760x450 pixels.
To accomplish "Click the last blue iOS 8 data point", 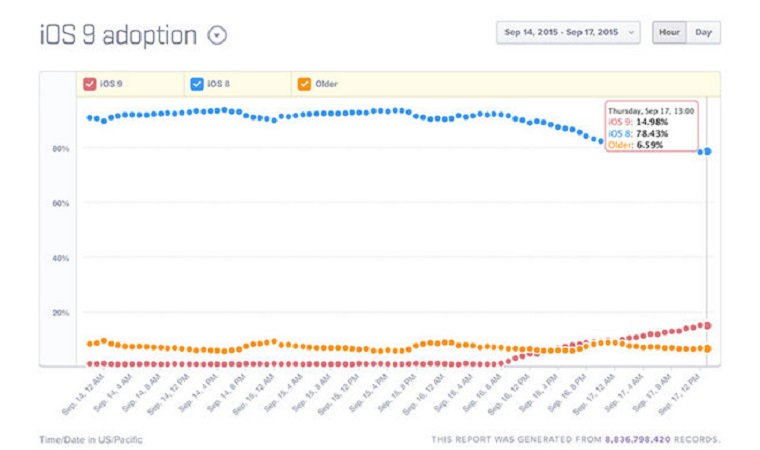I will click(x=708, y=151).
